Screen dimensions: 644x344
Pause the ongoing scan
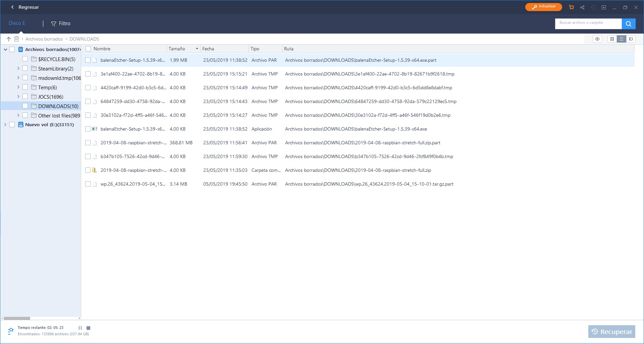click(80, 328)
